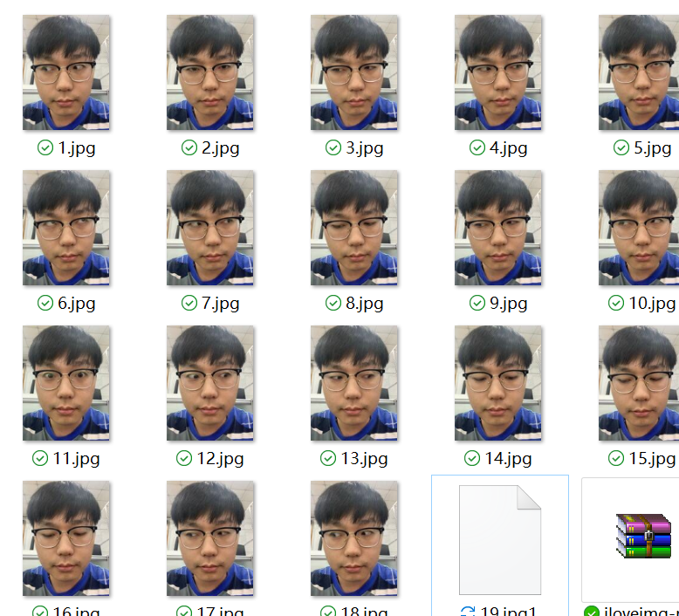Click the file name label 15.jpg
679x616 pixels.
(652, 459)
